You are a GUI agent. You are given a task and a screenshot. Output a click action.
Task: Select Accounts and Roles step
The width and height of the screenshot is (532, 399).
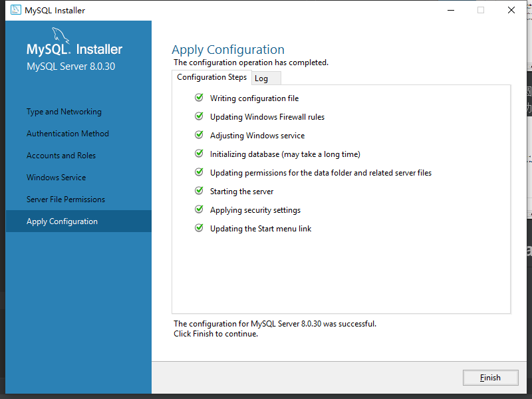[61, 156]
